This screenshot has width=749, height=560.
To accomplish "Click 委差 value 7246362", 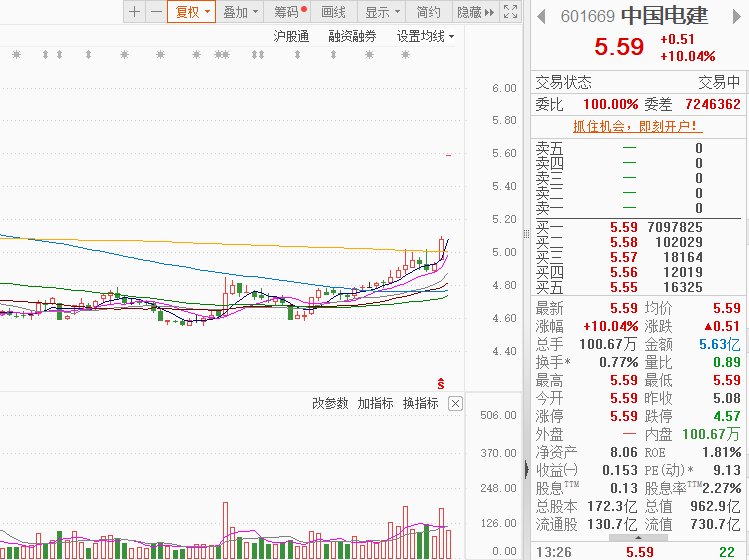I will click(x=713, y=104).
